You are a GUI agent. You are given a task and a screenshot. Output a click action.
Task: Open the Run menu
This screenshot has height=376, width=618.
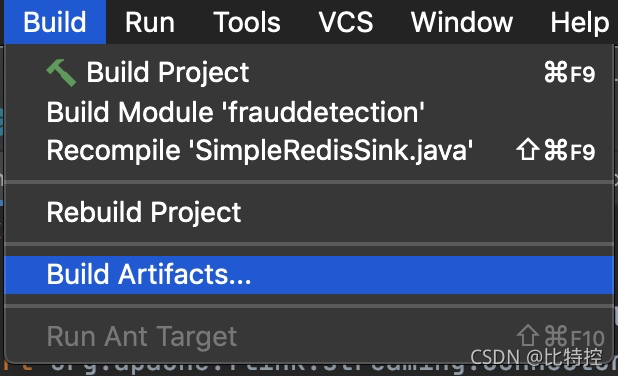(150, 22)
